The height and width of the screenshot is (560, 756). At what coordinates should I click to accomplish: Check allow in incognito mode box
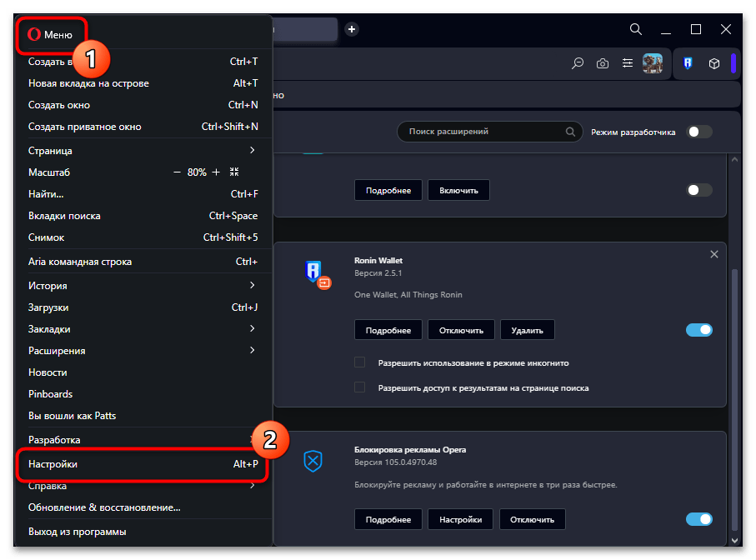(x=360, y=362)
